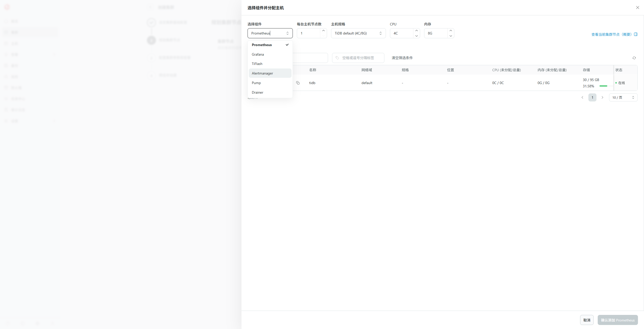Click 清空筛选条件 to clear filters
The width and height of the screenshot is (644, 329).
(x=402, y=58)
